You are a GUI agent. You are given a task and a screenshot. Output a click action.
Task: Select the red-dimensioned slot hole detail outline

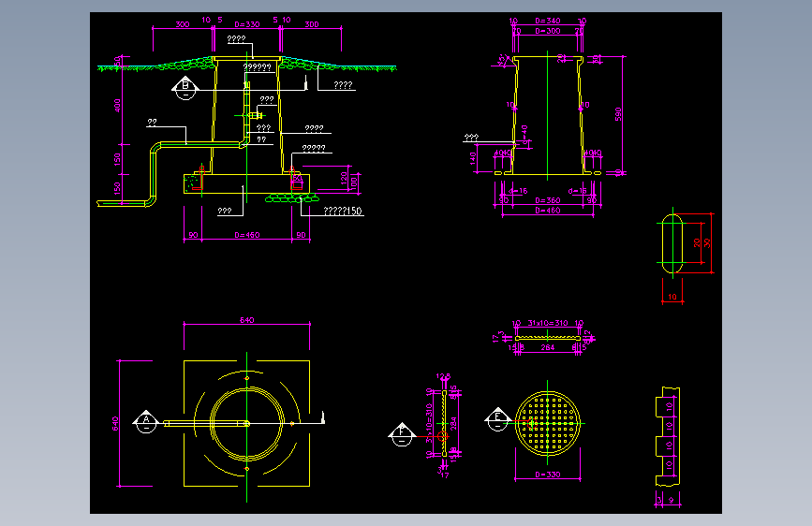[672, 243]
